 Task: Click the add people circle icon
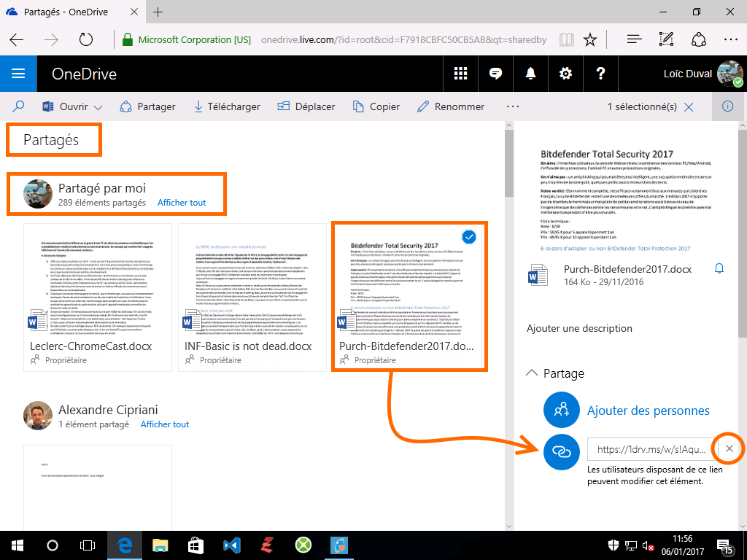562,410
